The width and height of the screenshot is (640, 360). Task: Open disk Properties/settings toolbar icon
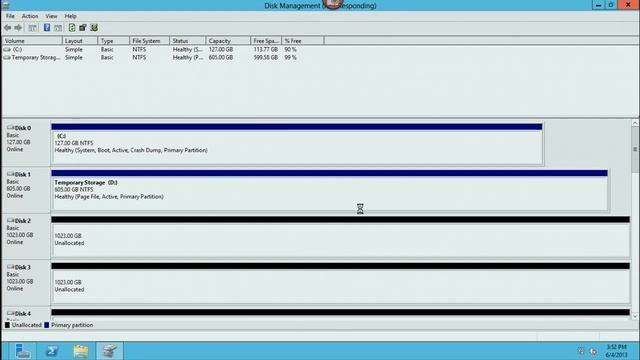83,28
